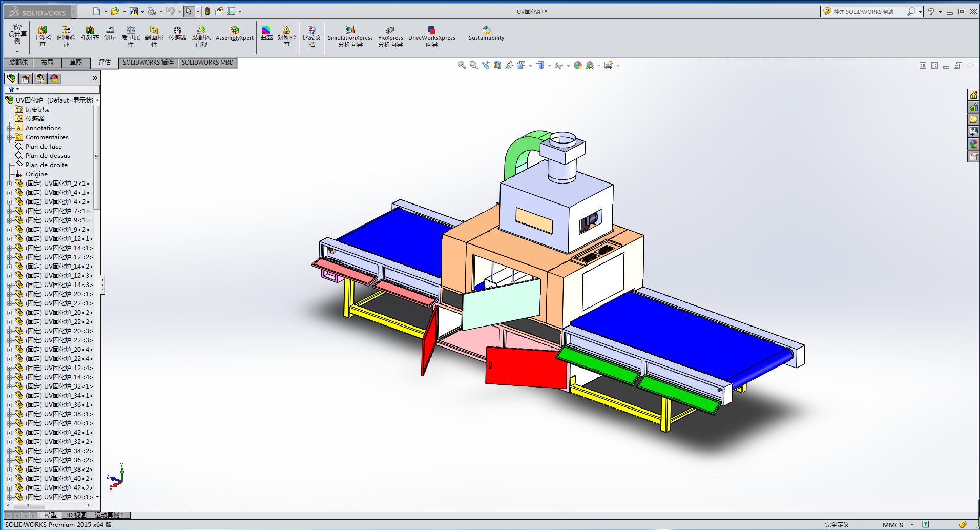The width and height of the screenshot is (980, 530).
Task: Expand the panel tabs chevron
Action: pos(95,78)
